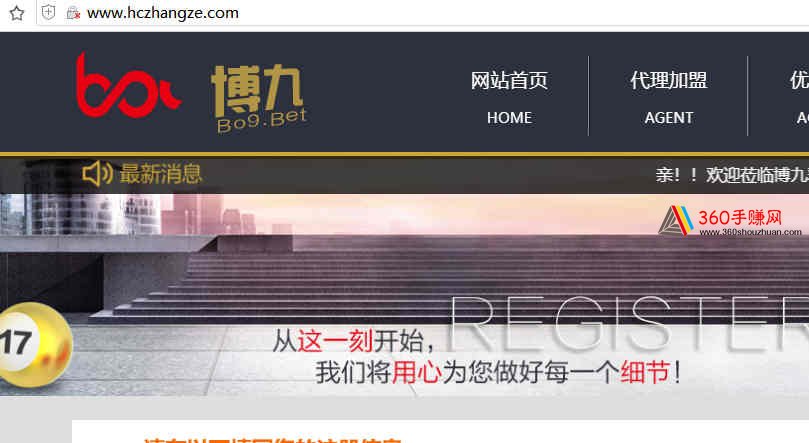
Task: Open the tracking protection shield icon
Action: [48, 12]
